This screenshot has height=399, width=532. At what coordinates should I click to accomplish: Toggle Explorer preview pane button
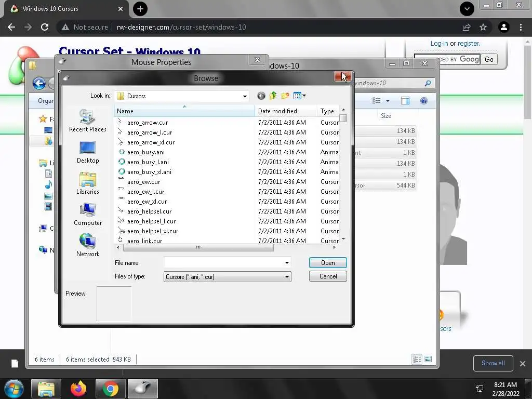[405, 100]
